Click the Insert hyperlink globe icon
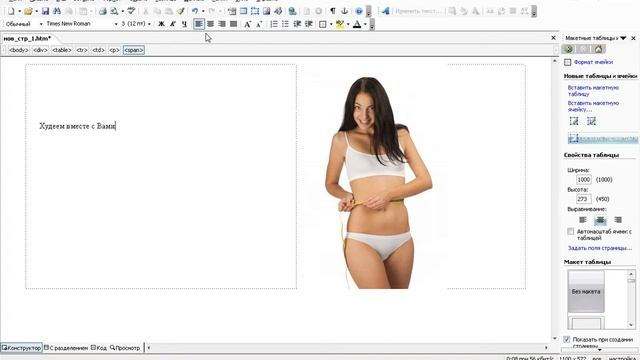Viewport: 640px width, 360px height. tap(292, 11)
